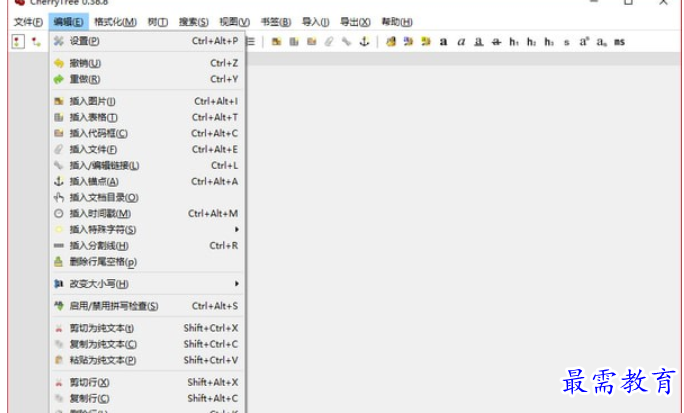Select 插入锚点(A) menu entry
This screenshot has height=413, width=684.
(x=147, y=181)
